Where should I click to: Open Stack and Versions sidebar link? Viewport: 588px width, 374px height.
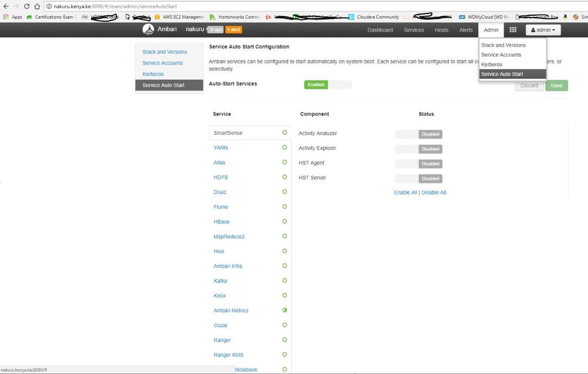tap(165, 52)
